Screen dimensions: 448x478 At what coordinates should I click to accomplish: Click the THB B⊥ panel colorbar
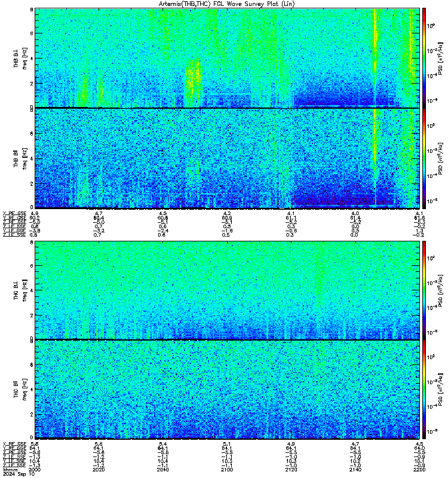[x=424, y=58]
